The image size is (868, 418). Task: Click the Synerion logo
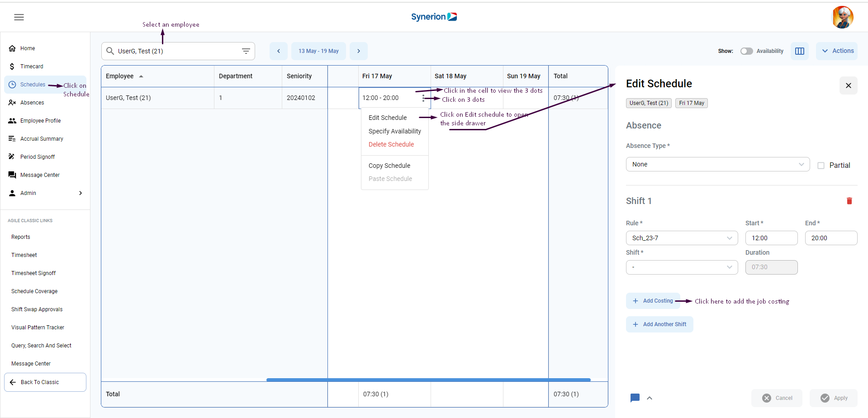[x=434, y=17]
